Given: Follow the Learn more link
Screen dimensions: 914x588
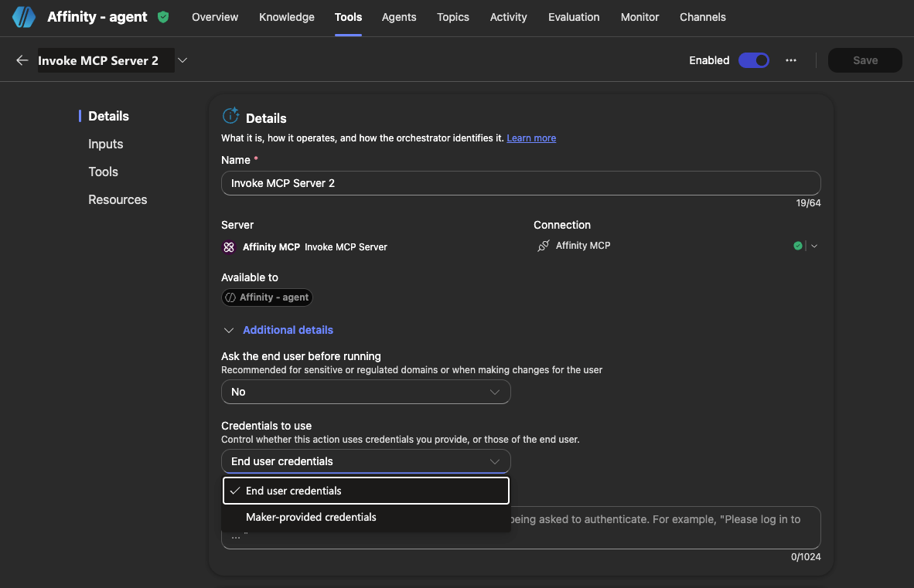Looking at the screenshot, I should pos(531,138).
